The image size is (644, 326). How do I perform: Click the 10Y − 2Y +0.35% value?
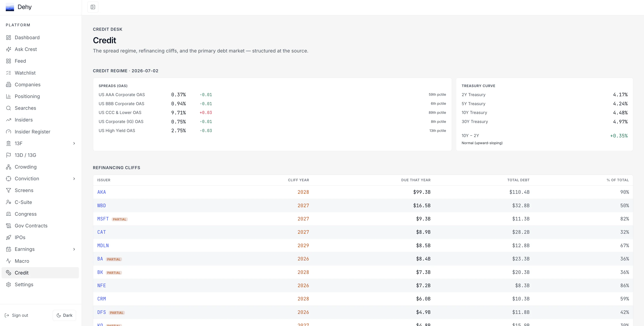pos(619,136)
